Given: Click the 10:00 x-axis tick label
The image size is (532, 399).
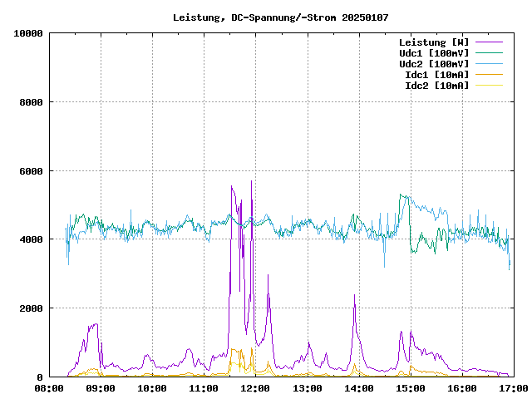Looking at the screenshot, I should coord(152,388).
